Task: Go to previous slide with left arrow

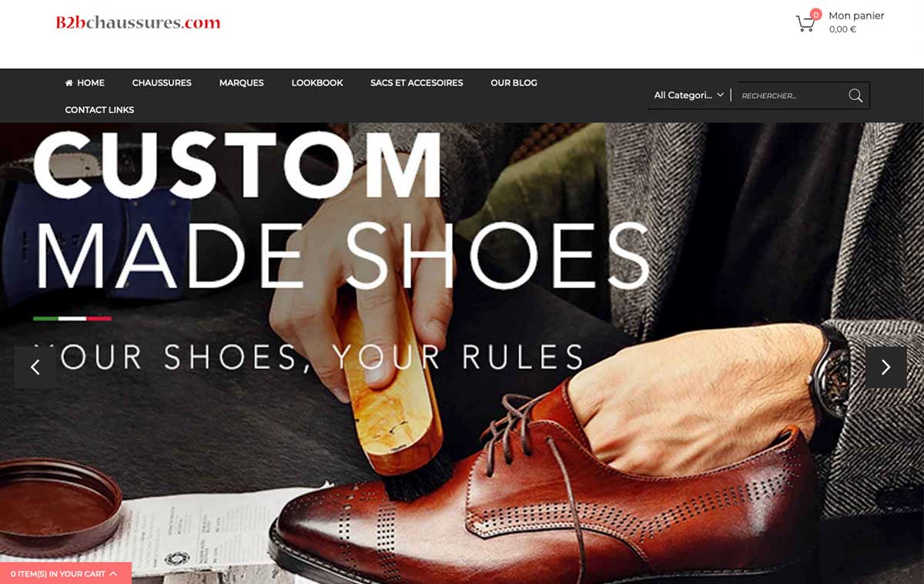Action: point(35,368)
